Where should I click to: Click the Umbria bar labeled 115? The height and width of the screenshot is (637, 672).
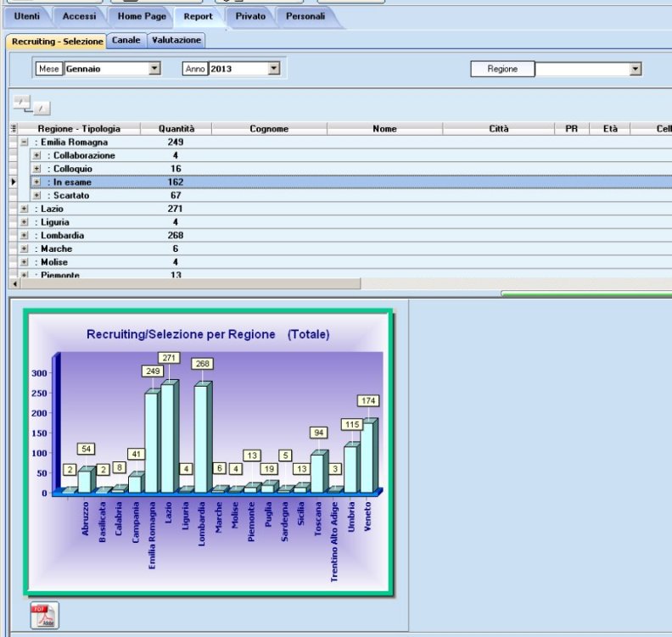(x=351, y=469)
